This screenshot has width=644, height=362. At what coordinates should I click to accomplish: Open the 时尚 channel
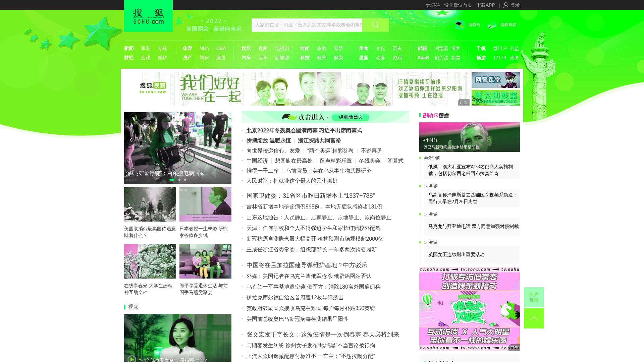tap(305, 48)
